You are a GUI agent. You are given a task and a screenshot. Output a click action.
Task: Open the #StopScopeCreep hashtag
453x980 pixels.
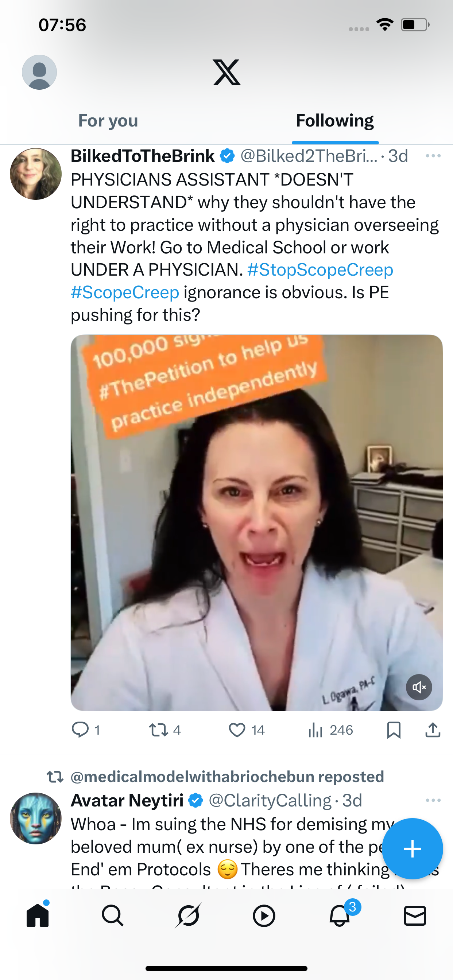320,270
